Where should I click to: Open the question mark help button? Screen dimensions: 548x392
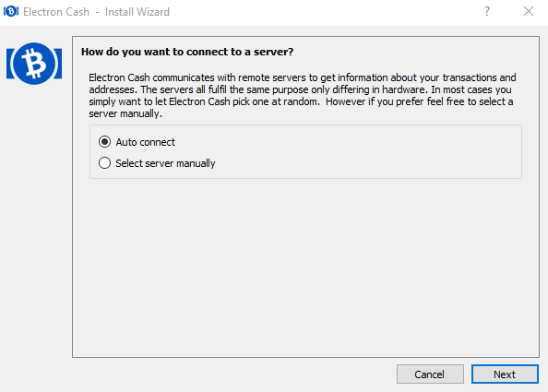[487, 11]
